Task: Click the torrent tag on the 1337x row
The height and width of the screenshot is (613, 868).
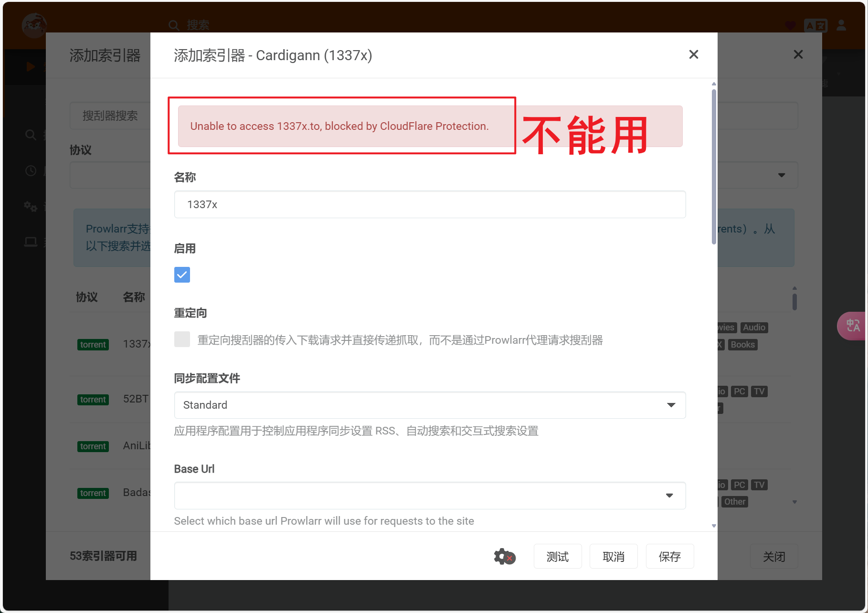Action: [93, 344]
